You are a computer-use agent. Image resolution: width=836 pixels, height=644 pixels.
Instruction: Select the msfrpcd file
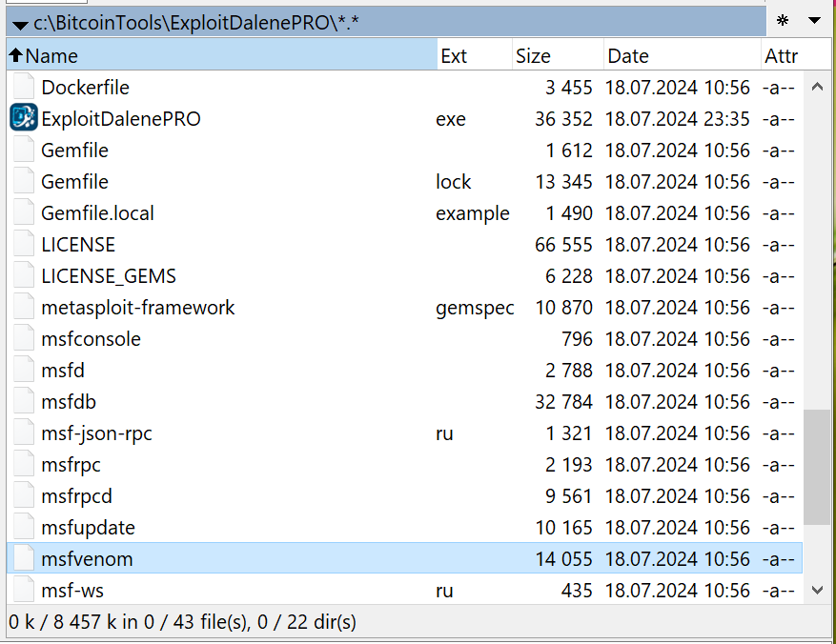[x=77, y=496]
